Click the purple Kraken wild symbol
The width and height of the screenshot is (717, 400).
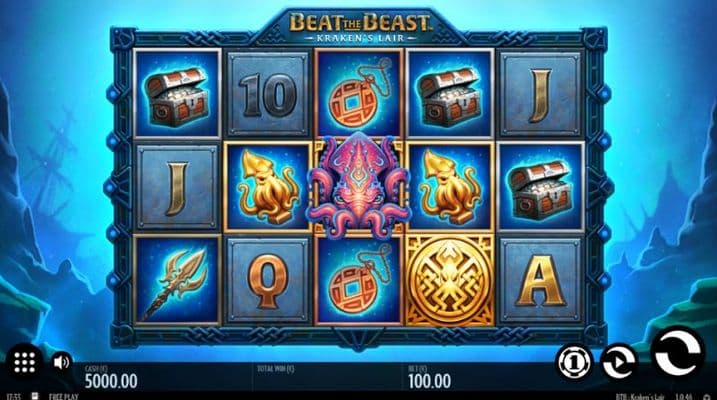[x=359, y=185]
